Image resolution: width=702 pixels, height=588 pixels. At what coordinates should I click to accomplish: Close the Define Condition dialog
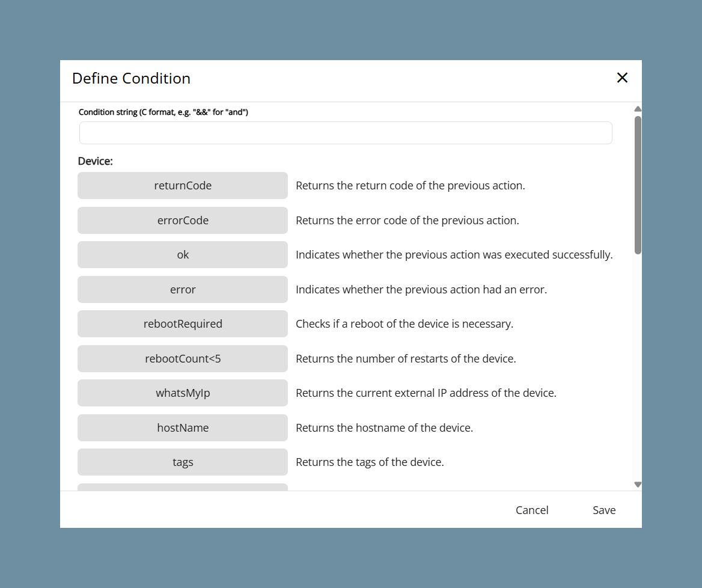622,78
